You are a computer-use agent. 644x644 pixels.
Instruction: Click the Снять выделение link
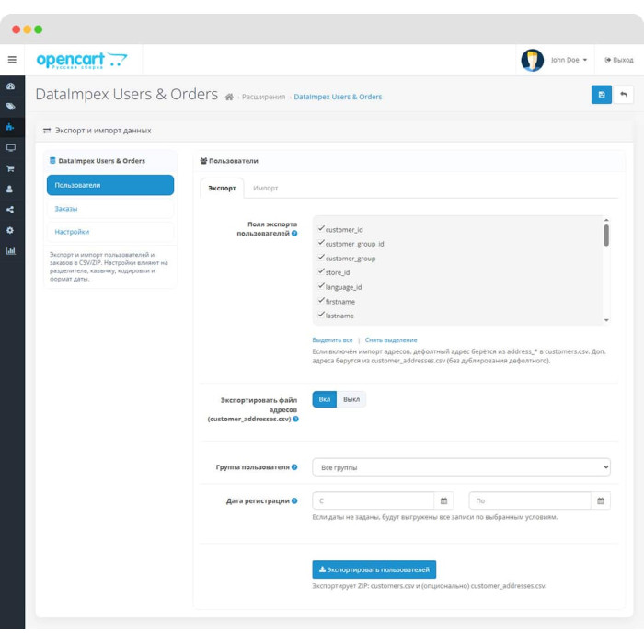(391, 340)
